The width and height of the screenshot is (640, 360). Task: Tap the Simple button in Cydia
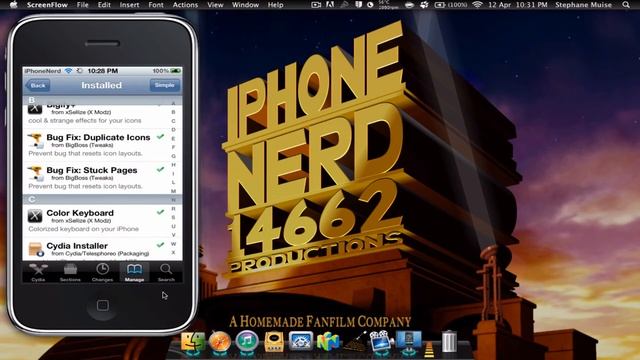(164, 85)
